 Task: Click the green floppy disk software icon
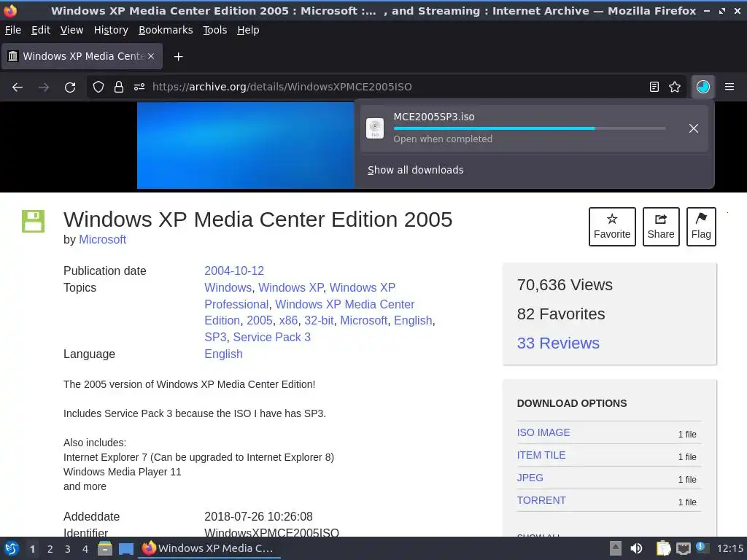point(34,222)
